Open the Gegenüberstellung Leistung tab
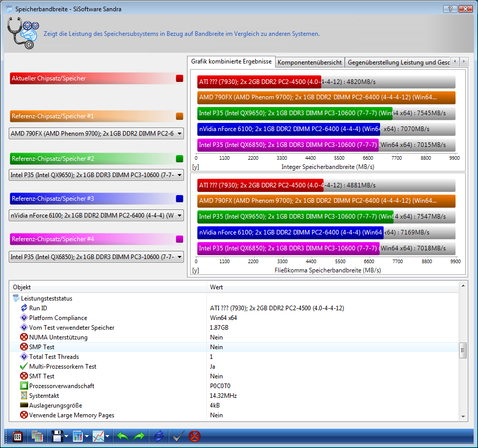The image size is (478, 448). (x=398, y=62)
